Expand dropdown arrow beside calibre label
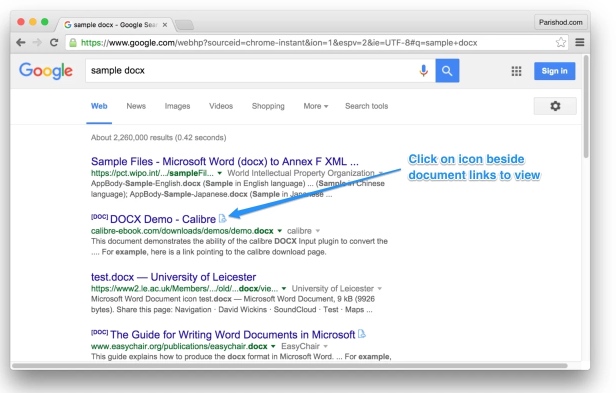This screenshot has width=616, height=393. tap(318, 231)
